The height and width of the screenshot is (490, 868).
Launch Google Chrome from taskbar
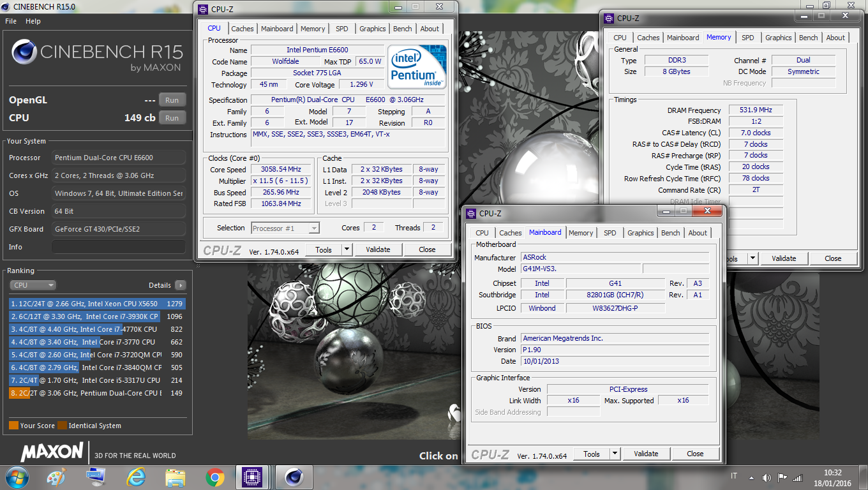[214, 477]
